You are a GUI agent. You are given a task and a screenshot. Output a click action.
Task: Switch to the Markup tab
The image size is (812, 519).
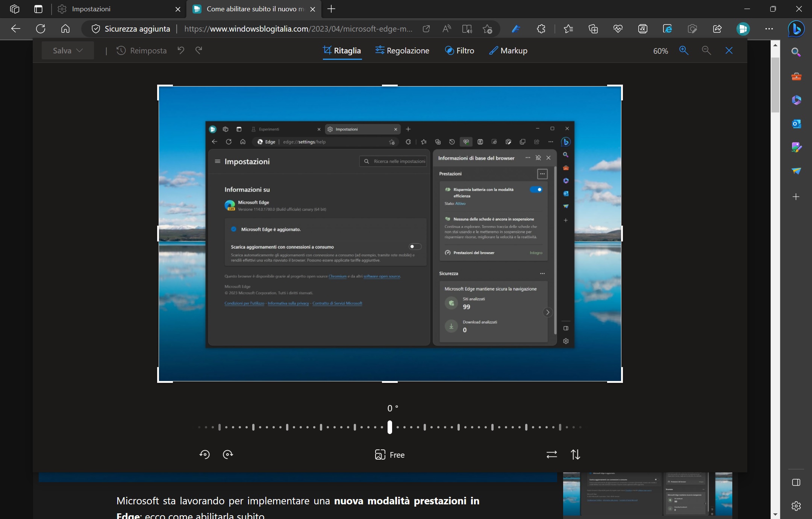[x=508, y=50]
